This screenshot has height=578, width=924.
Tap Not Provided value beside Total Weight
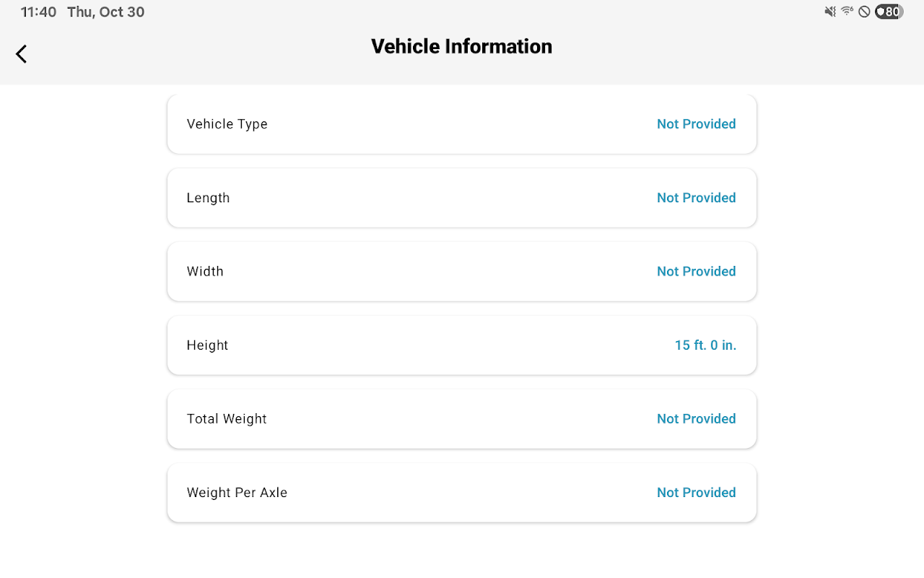coord(696,419)
